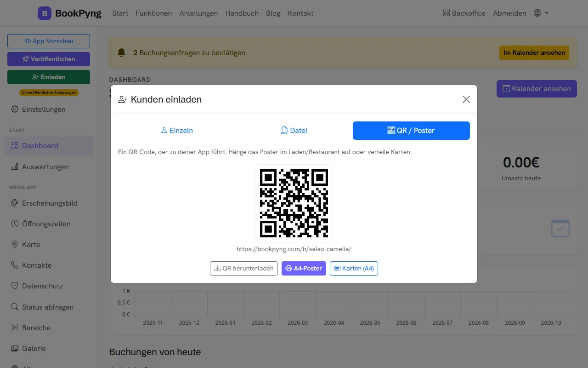Open the Anleitungen menu item
The height and width of the screenshot is (368, 588).
[x=198, y=13]
